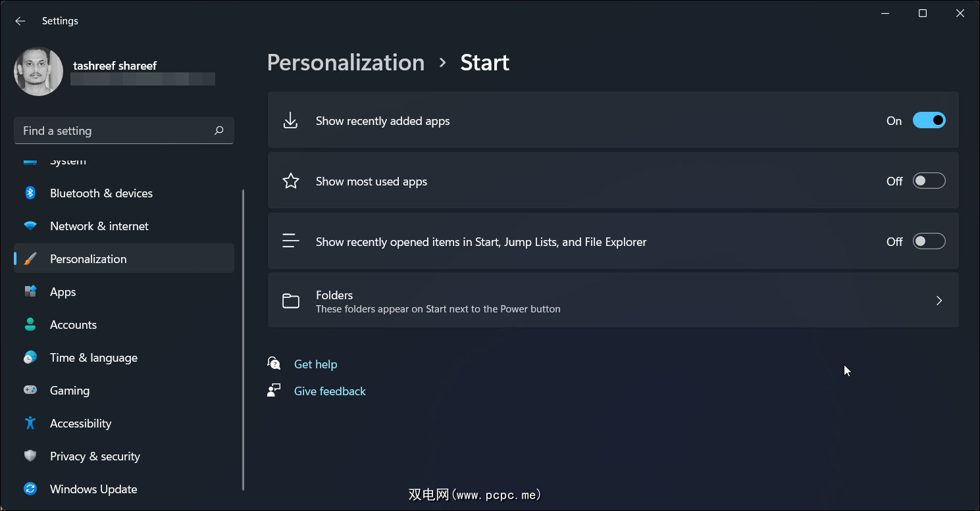Click the Gaming controller icon
This screenshot has width=980, height=511.
[x=30, y=390]
